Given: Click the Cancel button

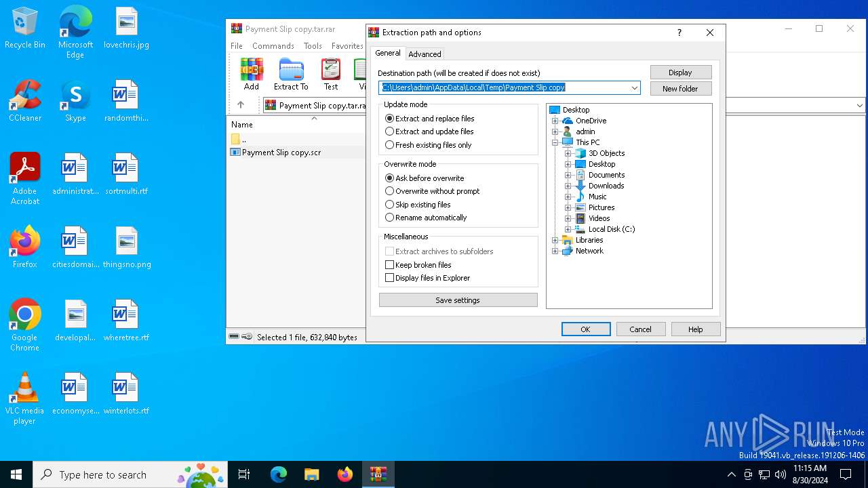Looking at the screenshot, I should (x=640, y=329).
